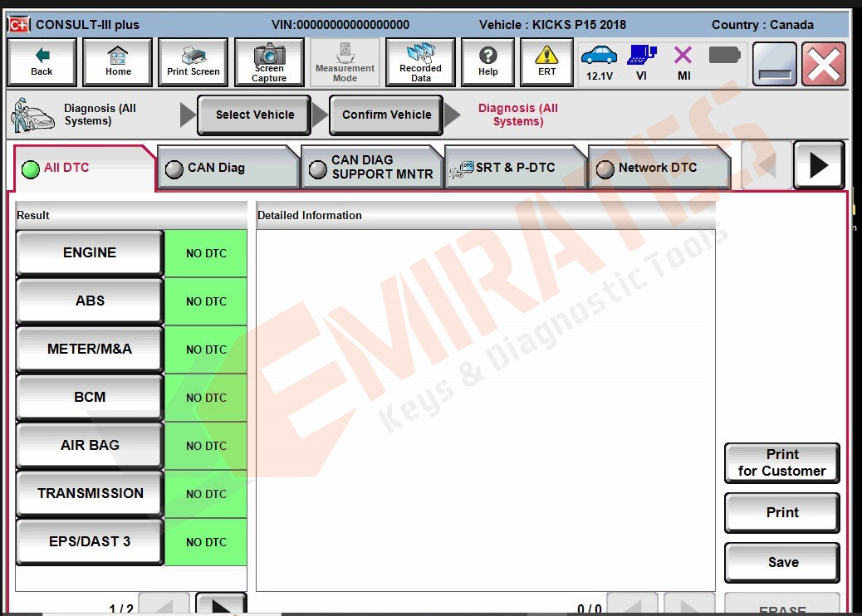Click the Select Vehicle step button
The width and height of the screenshot is (862, 616).
coord(254,115)
